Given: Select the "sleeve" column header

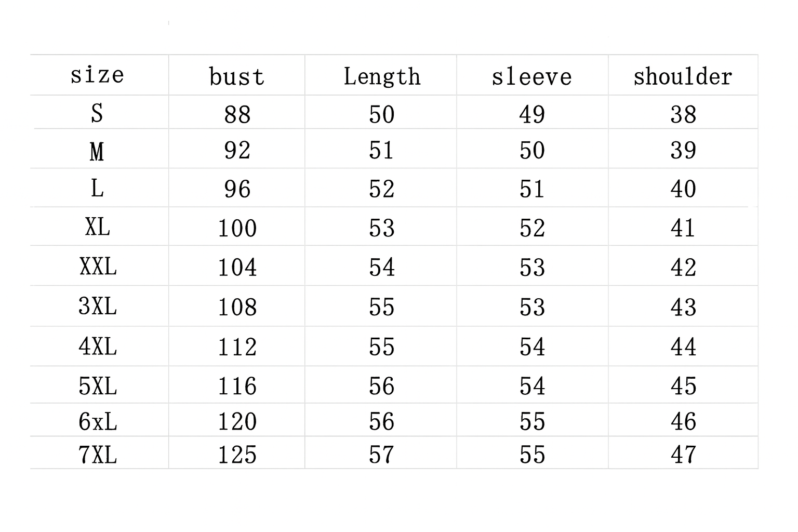Looking at the screenshot, I should coord(532,76).
